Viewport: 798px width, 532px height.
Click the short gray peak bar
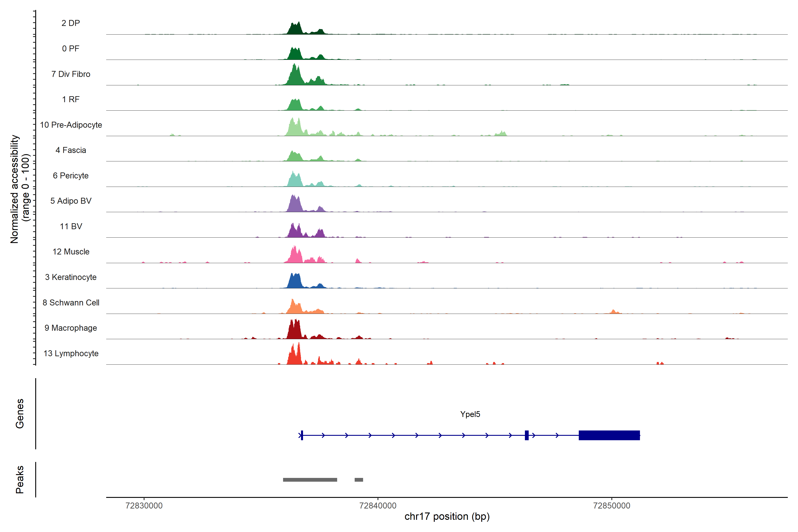(x=359, y=480)
